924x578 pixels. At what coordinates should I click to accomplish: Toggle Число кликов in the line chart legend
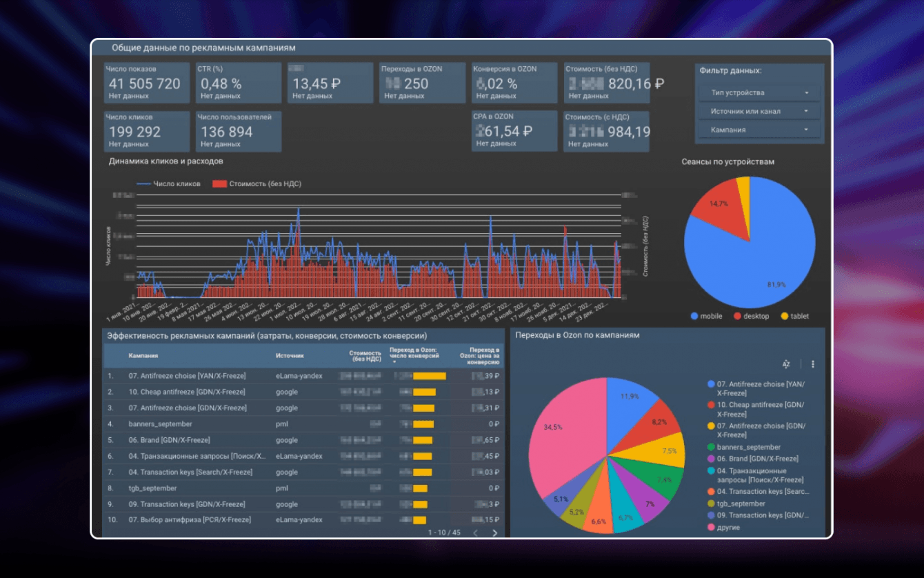coord(169,184)
